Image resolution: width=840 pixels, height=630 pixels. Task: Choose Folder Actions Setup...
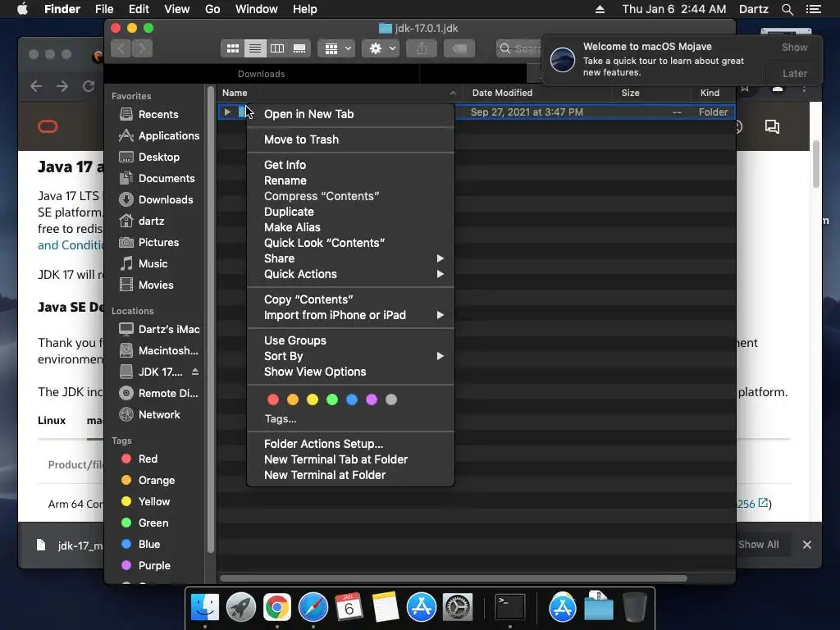pos(350,444)
